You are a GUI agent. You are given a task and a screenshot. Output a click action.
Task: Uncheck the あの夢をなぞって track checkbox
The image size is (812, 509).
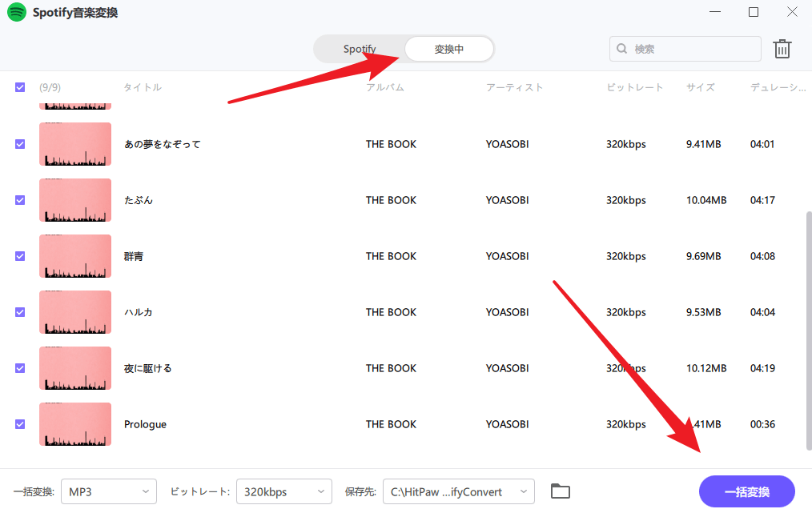point(20,144)
